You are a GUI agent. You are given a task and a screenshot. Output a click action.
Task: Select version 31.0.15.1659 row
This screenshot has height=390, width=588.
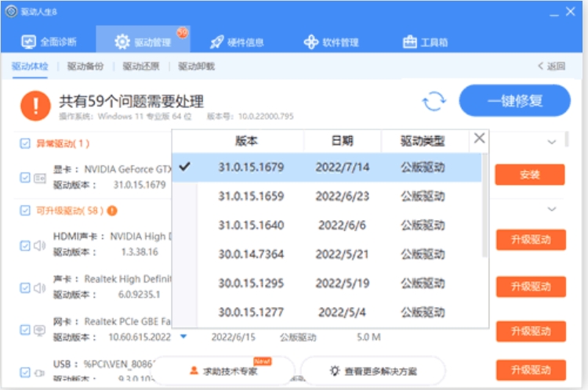point(327,196)
